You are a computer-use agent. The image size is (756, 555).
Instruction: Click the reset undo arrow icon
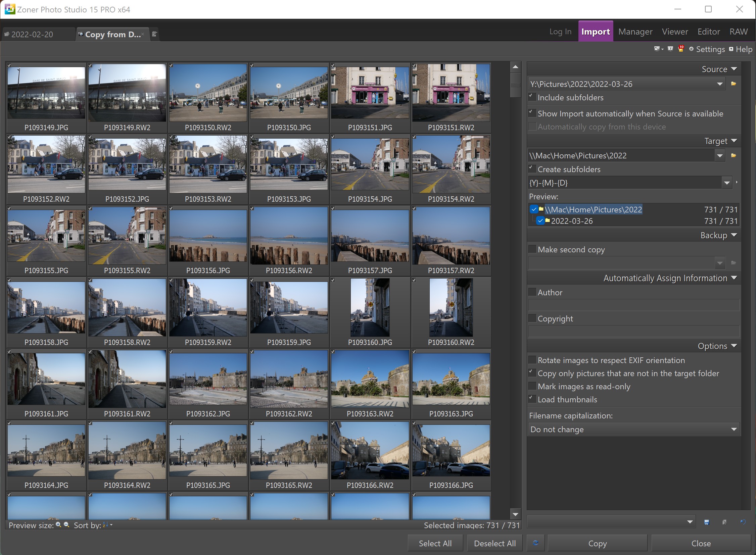point(743,522)
